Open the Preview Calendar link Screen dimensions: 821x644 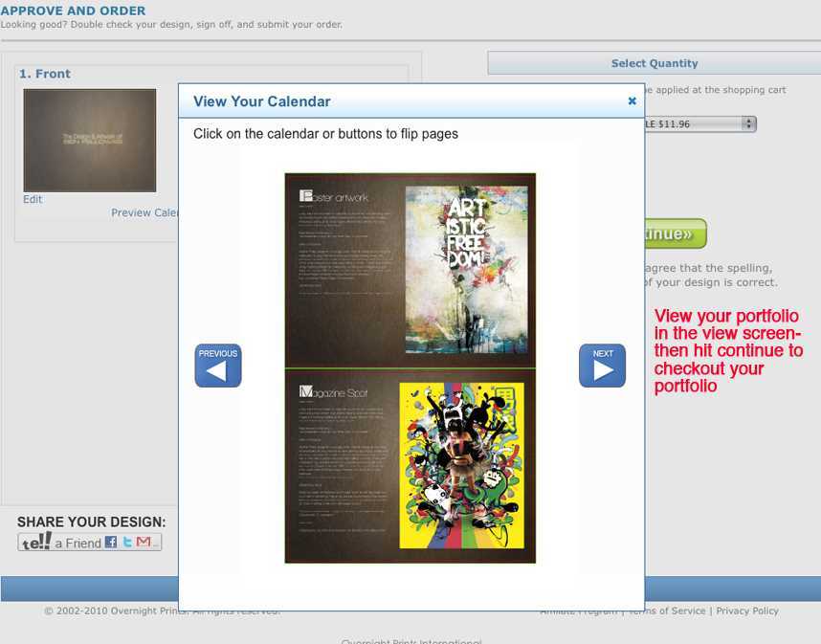pos(144,212)
